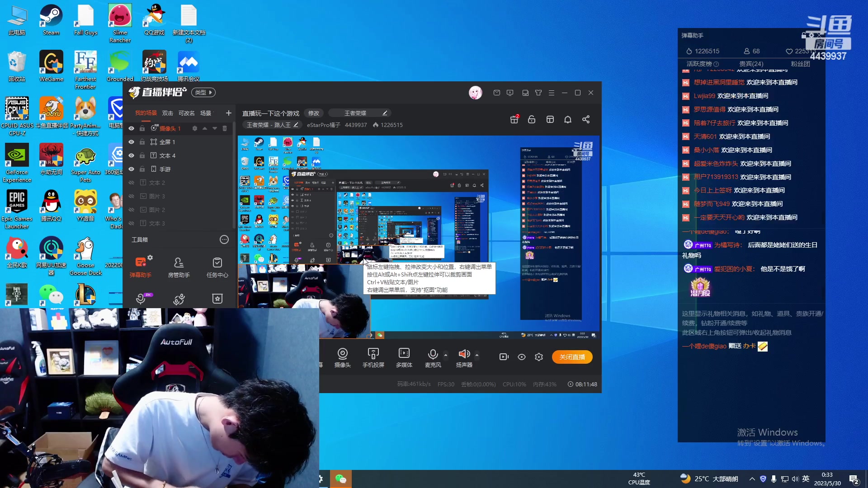Screen dimensions: 868x488
Task: Click 修改 to edit stream title
Action: click(314, 113)
